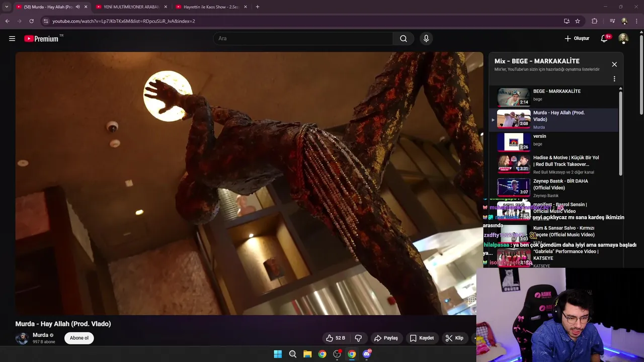
Task: Close the Murda - Hay Allah tab
Action: (x=86, y=7)
